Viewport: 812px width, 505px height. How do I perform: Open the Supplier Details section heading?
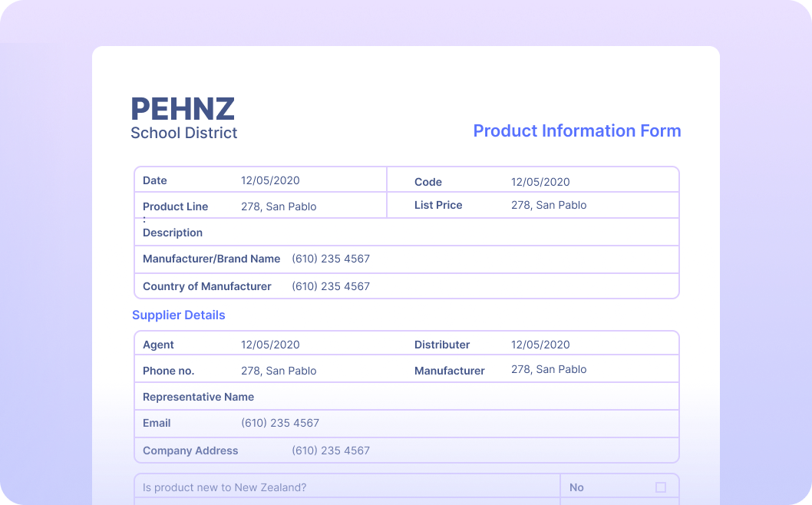point(179,315)
